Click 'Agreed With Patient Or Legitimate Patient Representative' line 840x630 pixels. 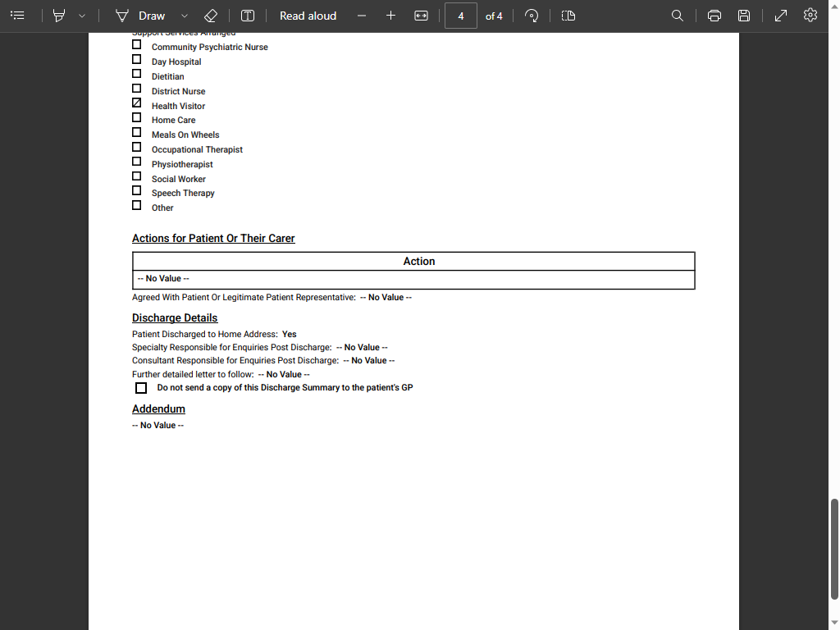click(272, 297)
